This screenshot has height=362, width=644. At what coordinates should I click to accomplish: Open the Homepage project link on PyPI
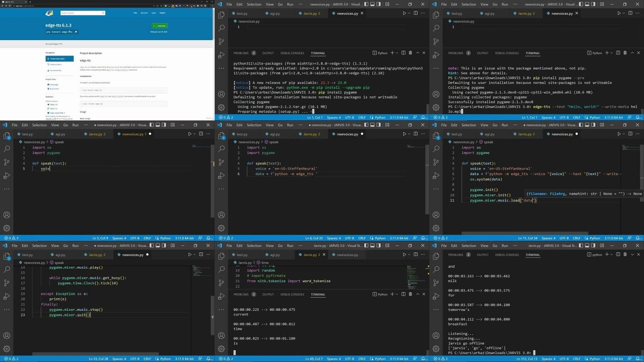point(53,85)
